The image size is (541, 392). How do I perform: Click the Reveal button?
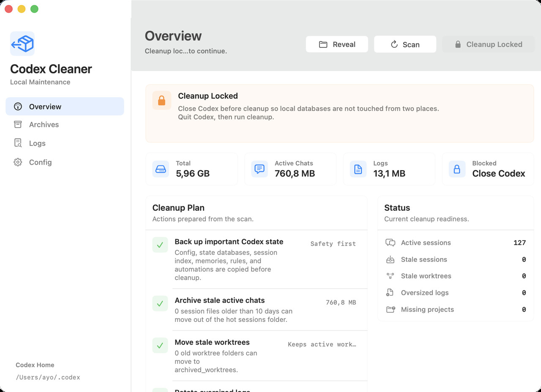[337, 44]
